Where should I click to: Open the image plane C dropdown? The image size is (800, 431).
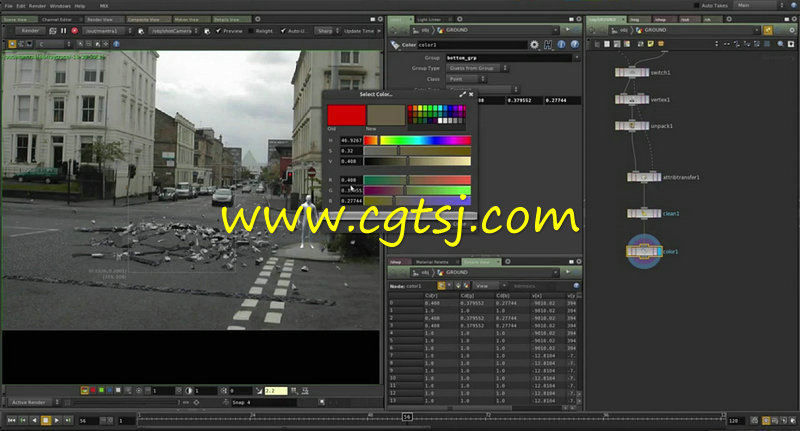point(54,44)
